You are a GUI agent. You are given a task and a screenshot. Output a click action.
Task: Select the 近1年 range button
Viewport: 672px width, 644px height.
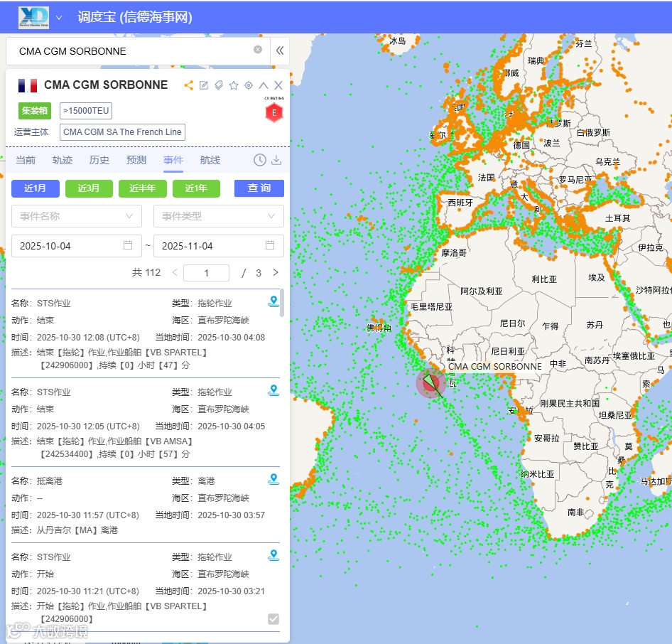[x=196, y=188]
